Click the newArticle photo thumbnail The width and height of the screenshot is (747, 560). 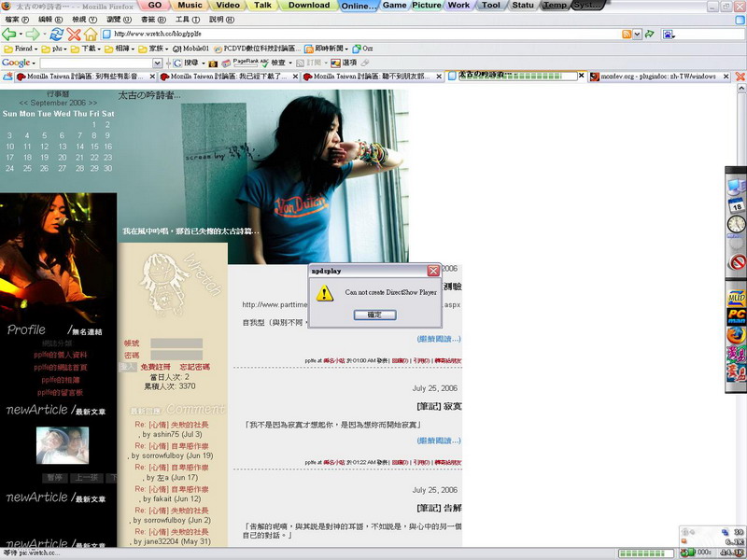click(x=63, y=445)
